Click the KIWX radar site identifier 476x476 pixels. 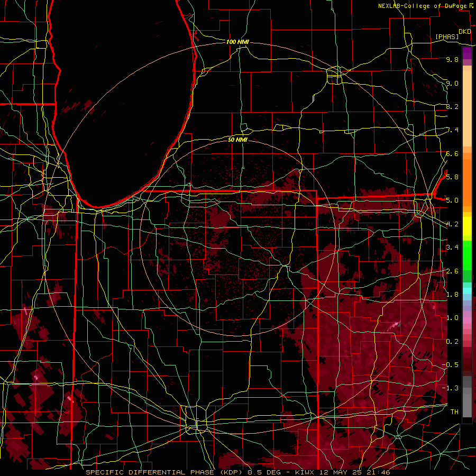(x=305, y=472)
